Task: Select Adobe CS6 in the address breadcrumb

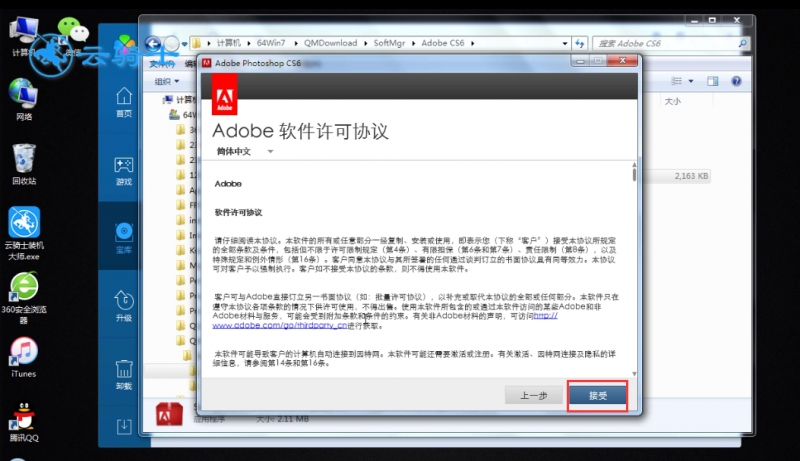Action: pos(443,43)
